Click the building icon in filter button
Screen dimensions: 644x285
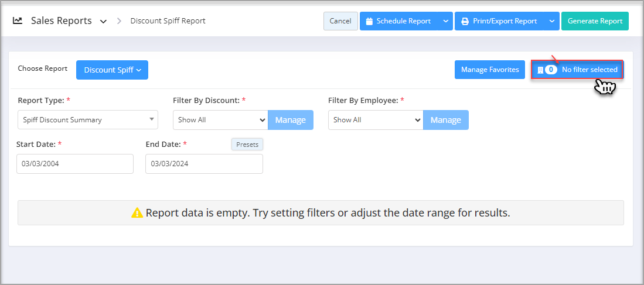point(540,70)
